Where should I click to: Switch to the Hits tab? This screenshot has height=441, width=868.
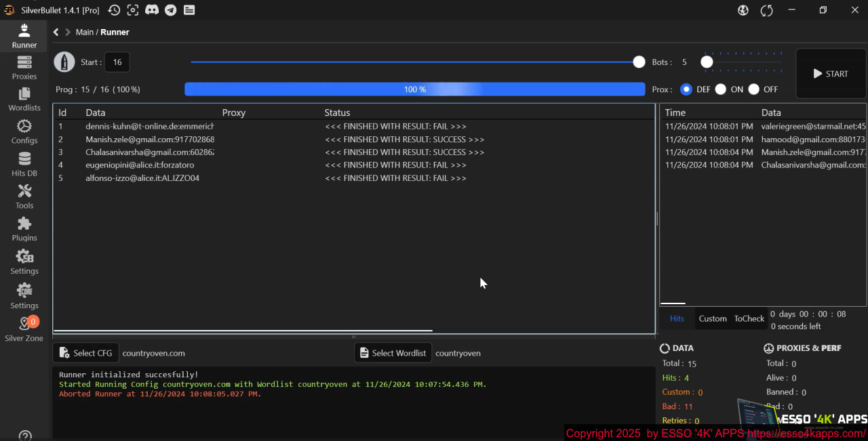tap(677, 318)
